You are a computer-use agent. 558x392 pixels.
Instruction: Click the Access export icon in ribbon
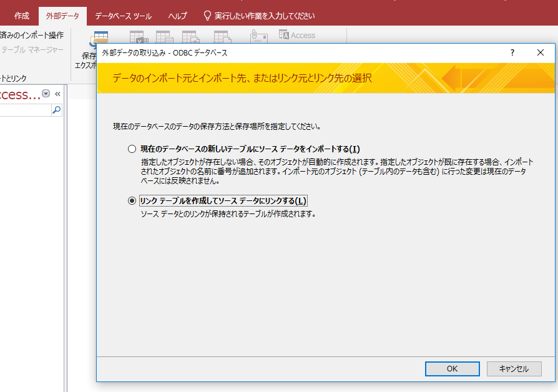[x=297, y=36]
